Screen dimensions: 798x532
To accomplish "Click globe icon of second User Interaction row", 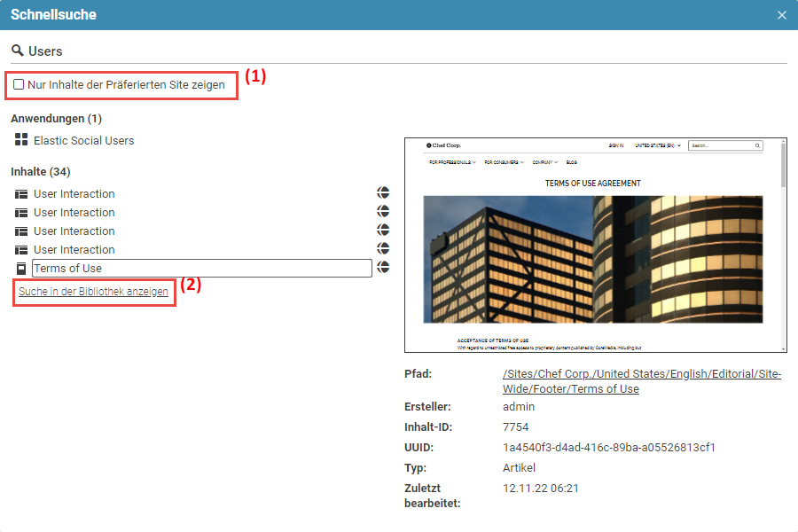I will tap(383, 212).
